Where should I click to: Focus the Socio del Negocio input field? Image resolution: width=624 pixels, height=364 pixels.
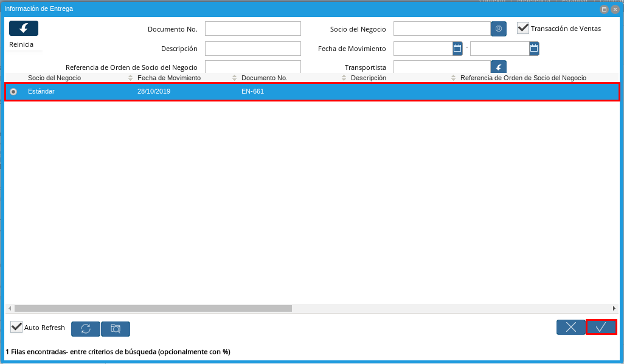pos(442,29)
